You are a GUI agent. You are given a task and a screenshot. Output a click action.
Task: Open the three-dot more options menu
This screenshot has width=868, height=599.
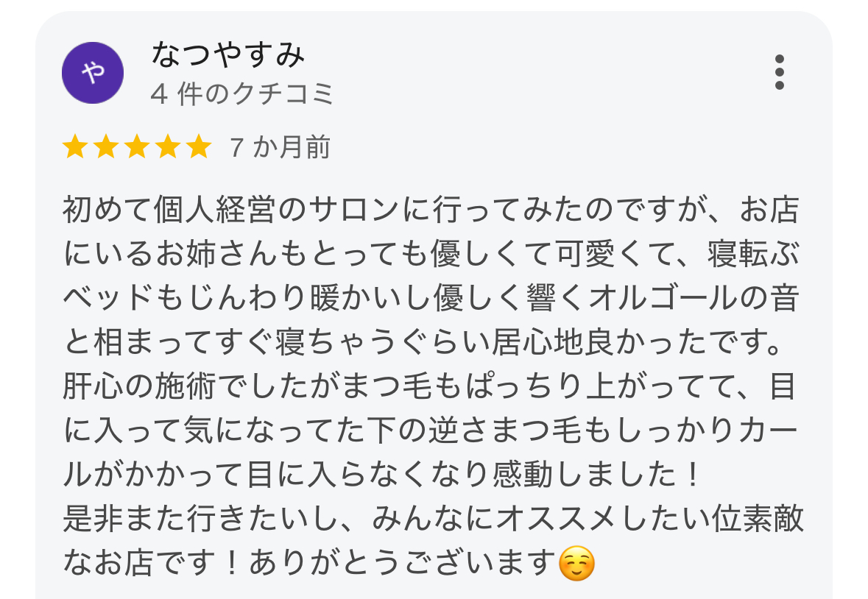[x=780, y=72]
